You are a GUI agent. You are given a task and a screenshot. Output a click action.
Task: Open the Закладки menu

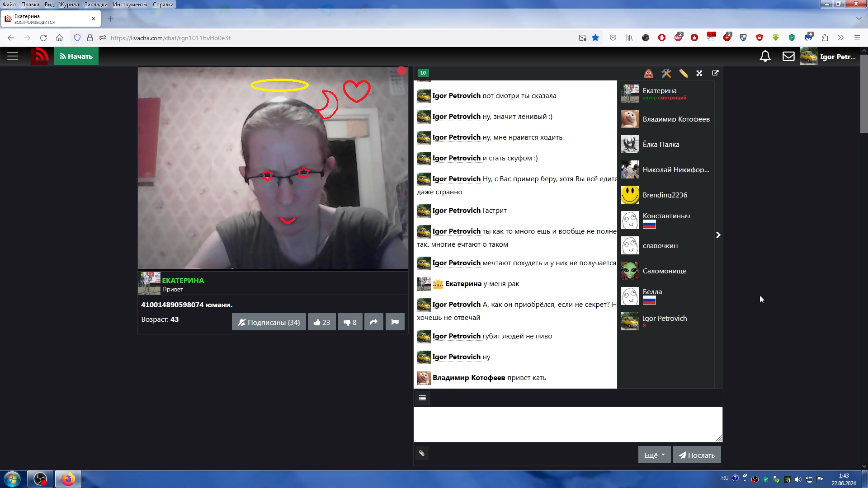click(x=96, y=5)
